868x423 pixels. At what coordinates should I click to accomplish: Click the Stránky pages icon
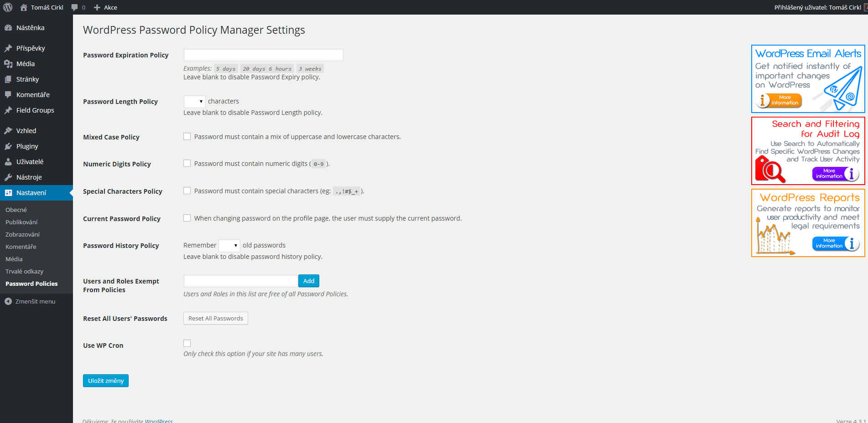click(8, 79)
